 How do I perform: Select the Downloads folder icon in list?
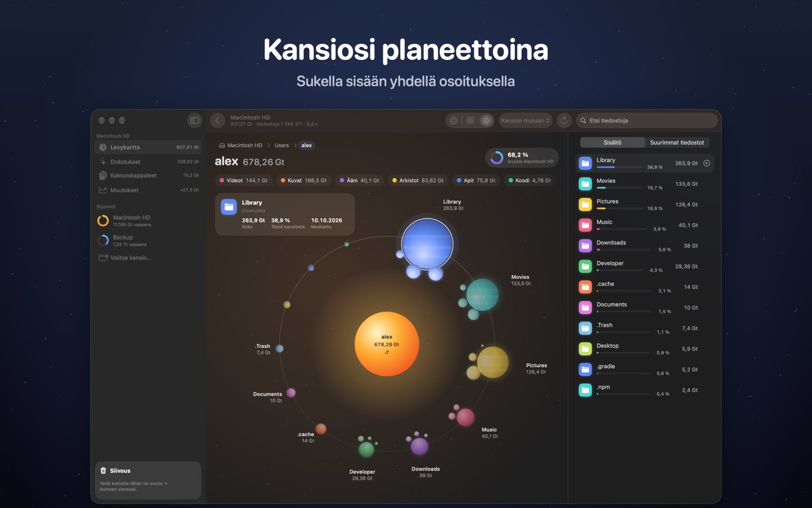pyautogui.click(x=585, y=246)
